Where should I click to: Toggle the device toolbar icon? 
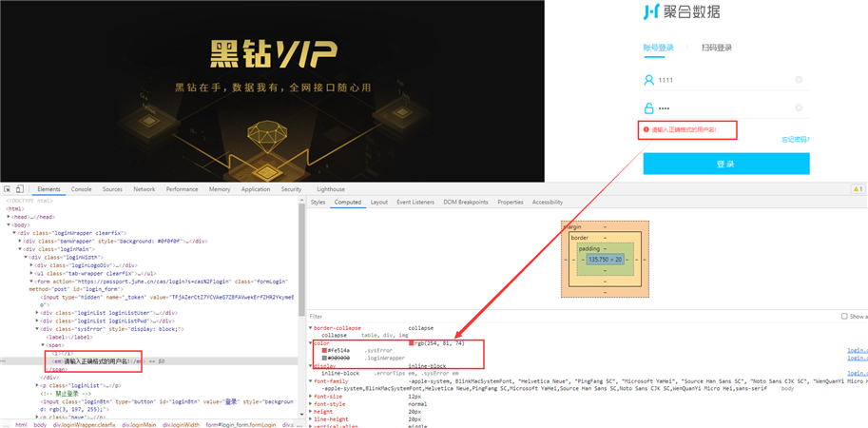(x=19, y=189)
